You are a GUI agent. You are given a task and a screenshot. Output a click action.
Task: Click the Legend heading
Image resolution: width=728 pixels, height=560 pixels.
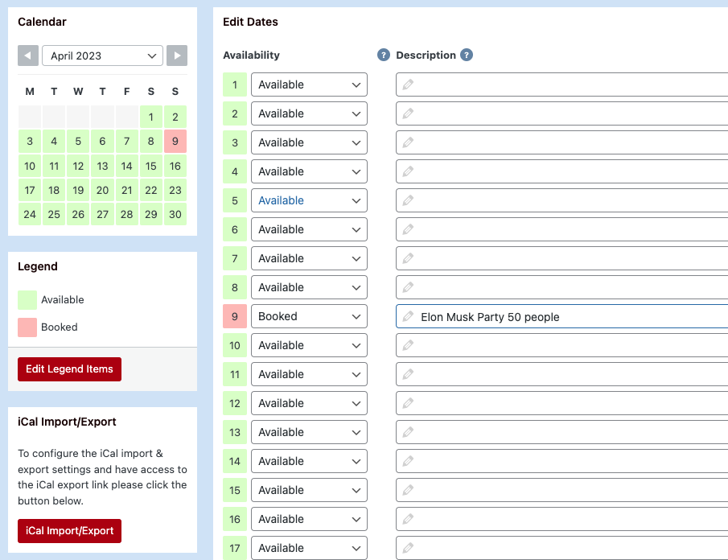pyautogui.click(x=38, y=266)
